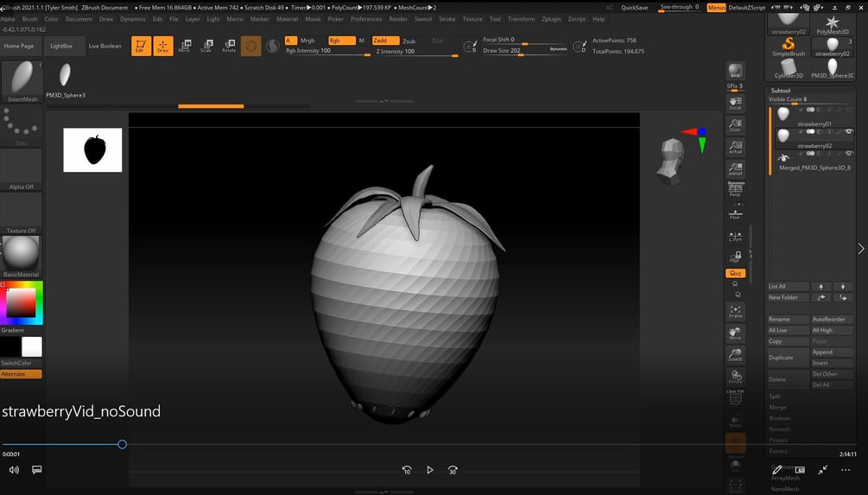Click the Actual size icon
Image resolution: width=868 pixels, height=495 pixels.
(735, 147)
